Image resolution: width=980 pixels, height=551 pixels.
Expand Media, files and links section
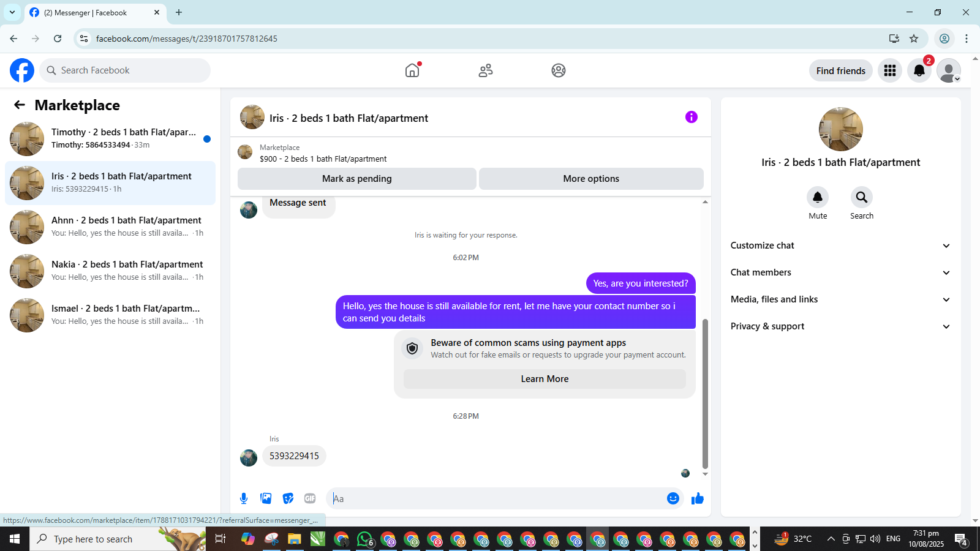pos(840,299)
